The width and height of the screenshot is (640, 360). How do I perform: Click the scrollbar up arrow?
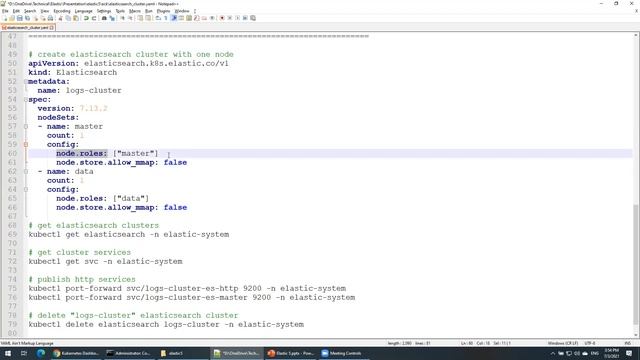tap(636, 36)
